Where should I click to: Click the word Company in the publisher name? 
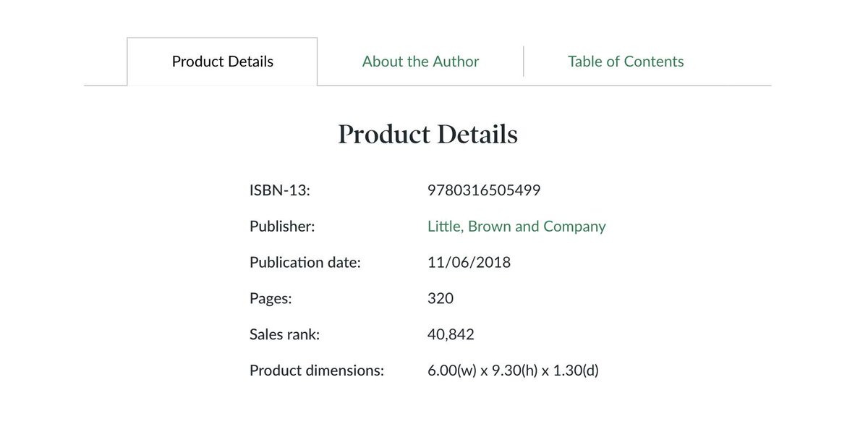574,227
